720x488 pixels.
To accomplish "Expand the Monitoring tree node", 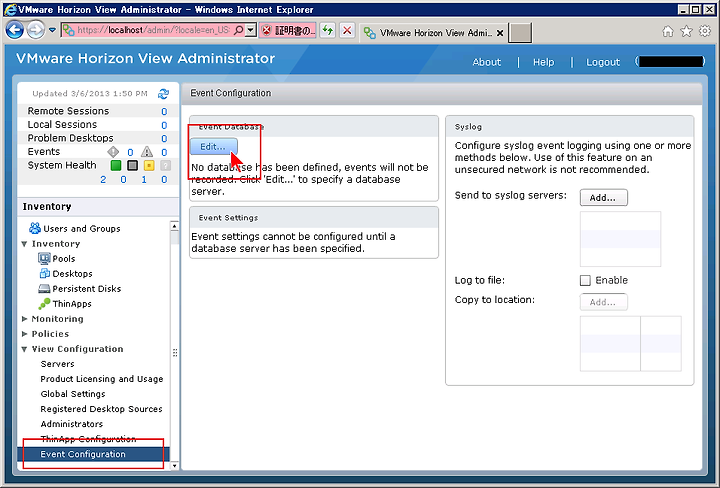I will (x=24, y=319).
